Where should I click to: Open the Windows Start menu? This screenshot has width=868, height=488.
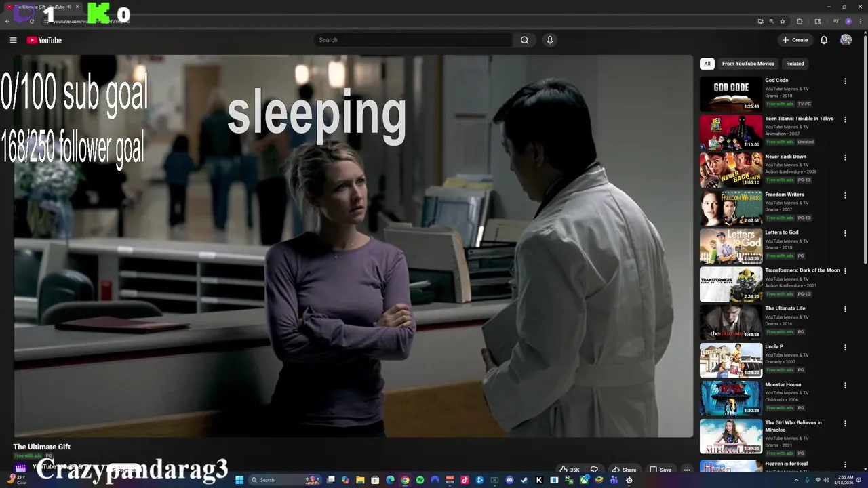pyautogui.click(x=239, y=480)
